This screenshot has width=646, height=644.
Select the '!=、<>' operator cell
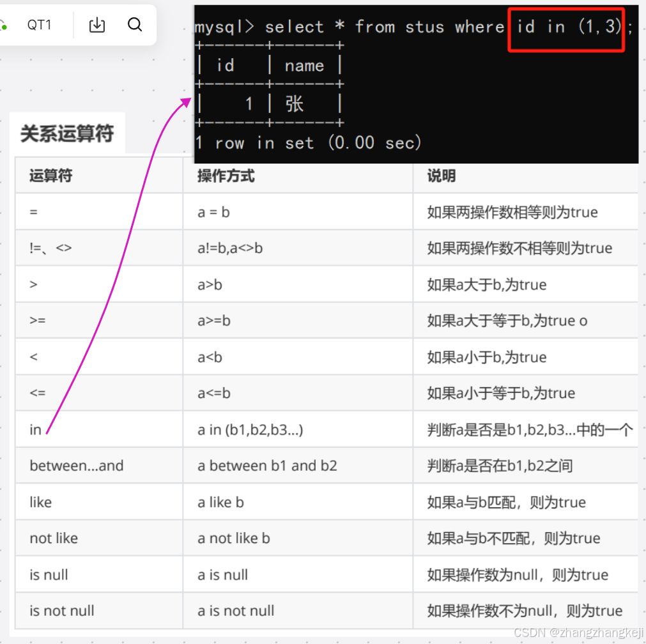99,248
